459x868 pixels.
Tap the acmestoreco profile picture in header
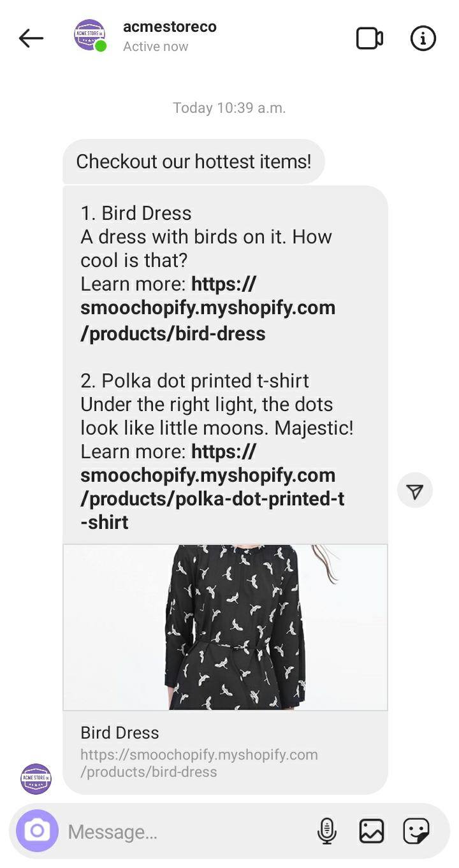click(90, 35)
